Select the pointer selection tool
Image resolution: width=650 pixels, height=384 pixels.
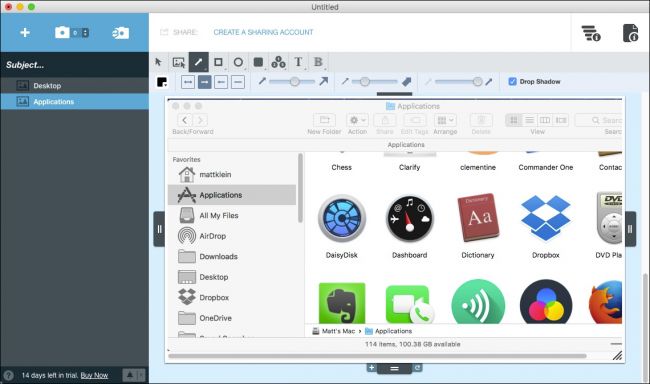click(158, 62)
